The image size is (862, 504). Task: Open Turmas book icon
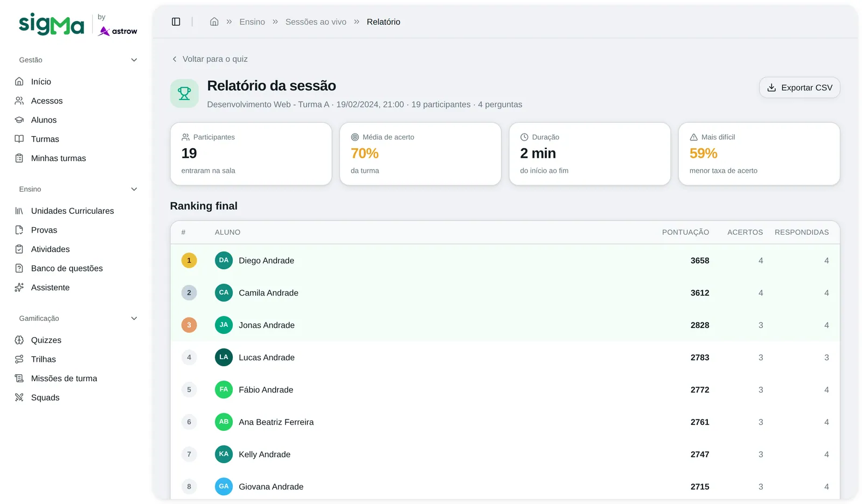(x=19, y=139)
